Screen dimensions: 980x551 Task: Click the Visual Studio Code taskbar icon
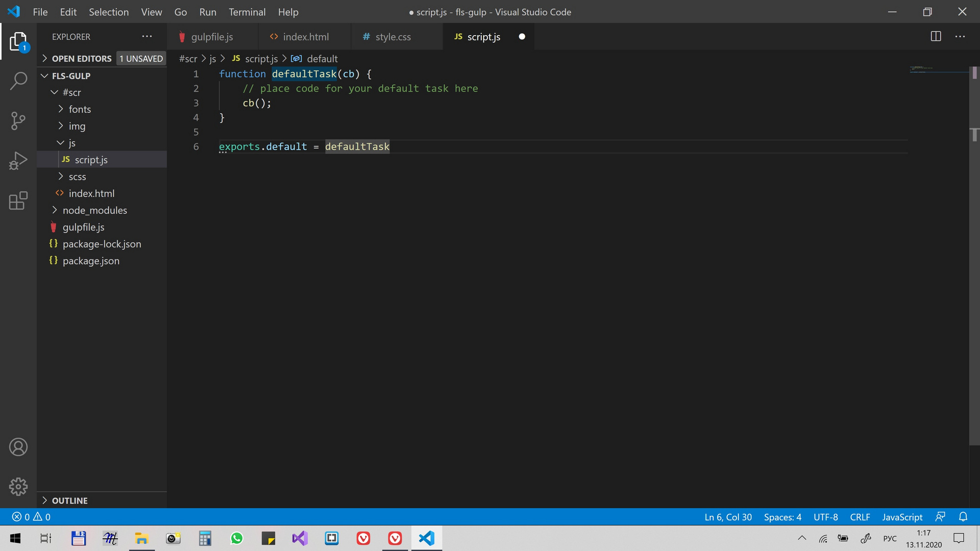[426, 538]
